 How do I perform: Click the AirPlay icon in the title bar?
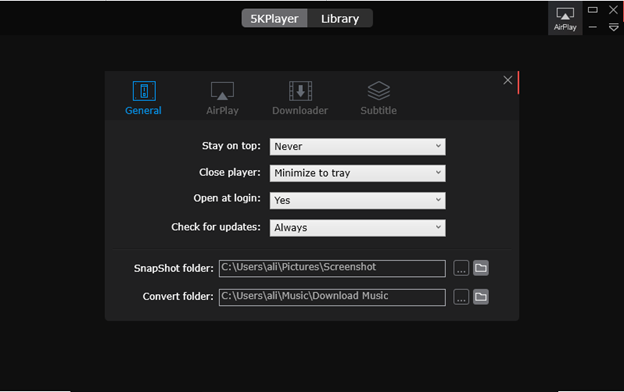pyautogui.click(x=565, y=18)
